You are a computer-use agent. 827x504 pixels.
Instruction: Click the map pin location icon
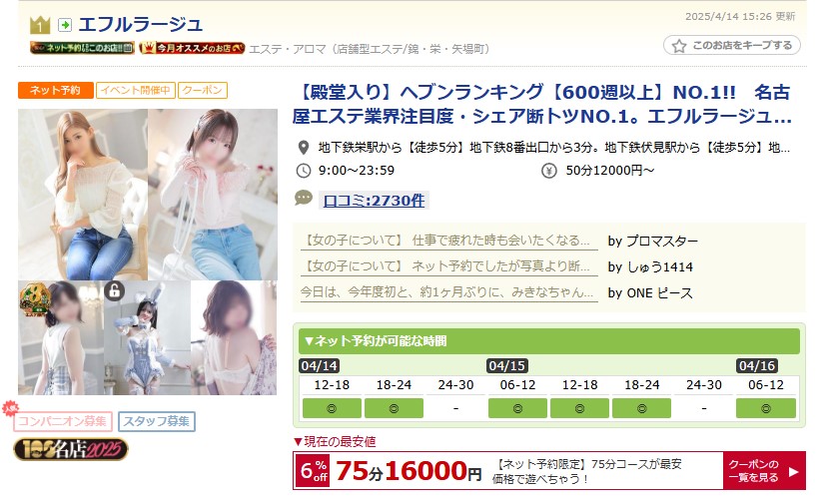point(304,148)
